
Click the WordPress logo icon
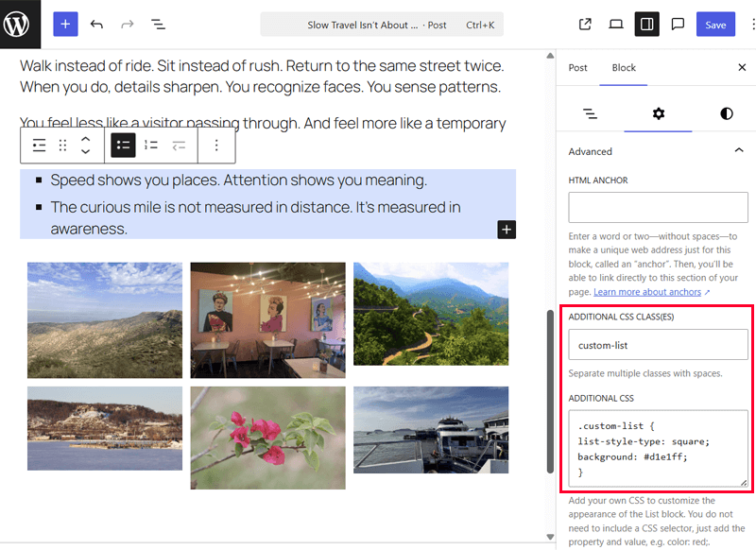pyautogui.click(x=21, y=25)
